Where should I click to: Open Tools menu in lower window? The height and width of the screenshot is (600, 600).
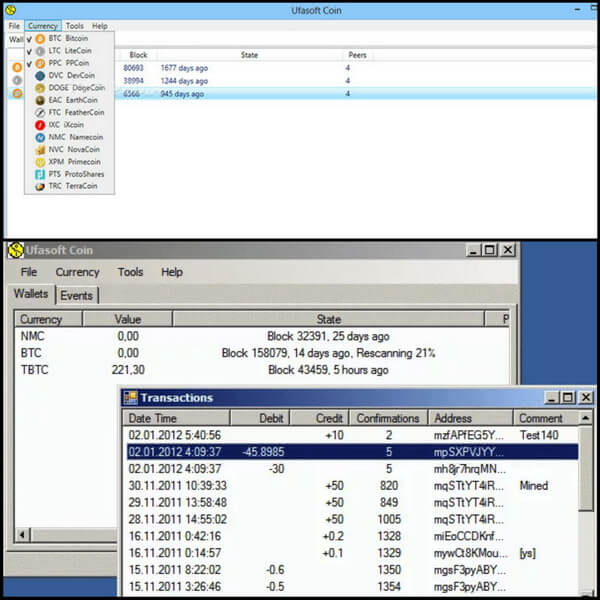[130, 272]
